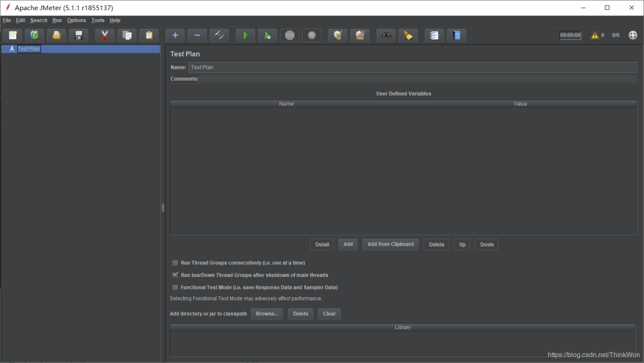Open the Templates icon in toolbar

(35, 35)
